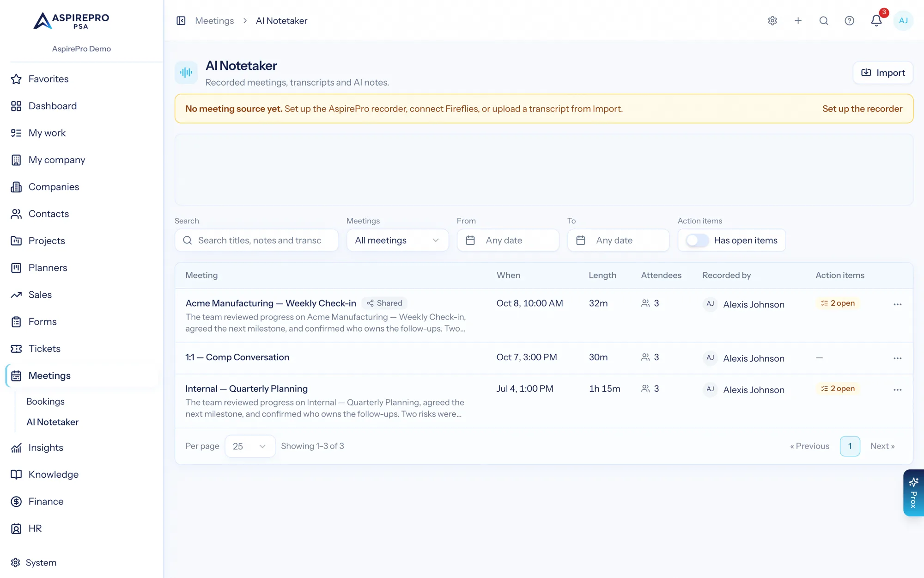Screen dimensions: 924x578
Task: Open AI Notetaker submenu item
Action: 52,422
